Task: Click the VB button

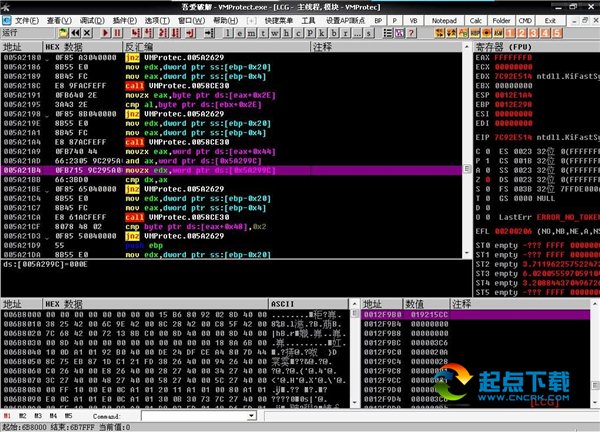Action: 413,21
